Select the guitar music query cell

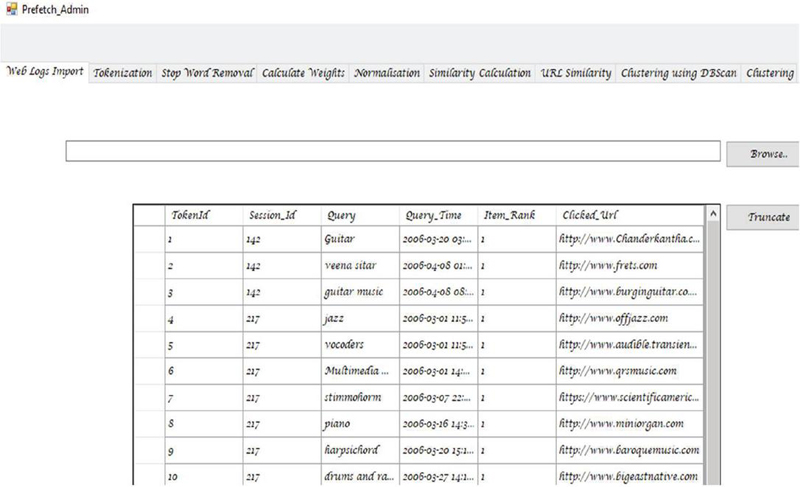click(361, 292)
